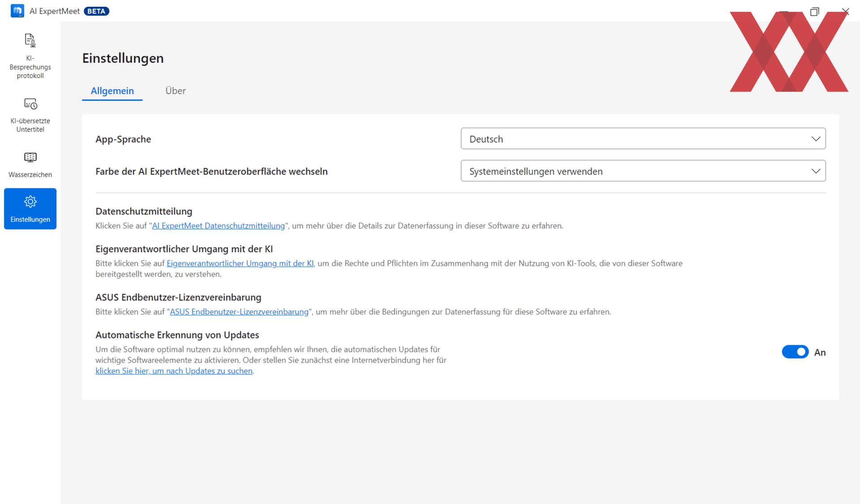The width and height of the screenshot is (860, 504).
Task: Switch to the Über tab
Action: pyautogui.click(x=175, y=91)
